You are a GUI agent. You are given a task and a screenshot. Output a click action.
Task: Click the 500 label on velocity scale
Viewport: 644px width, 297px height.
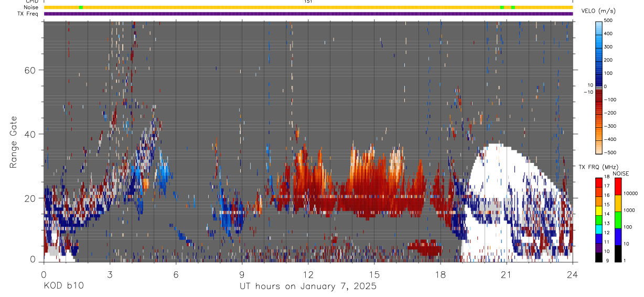pyautogui.click(x=608, y=20)
